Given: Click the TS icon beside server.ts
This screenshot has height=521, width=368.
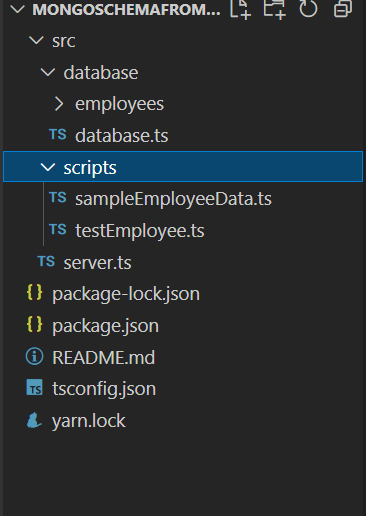Looking at the screenshot, I should coord(46,262).
